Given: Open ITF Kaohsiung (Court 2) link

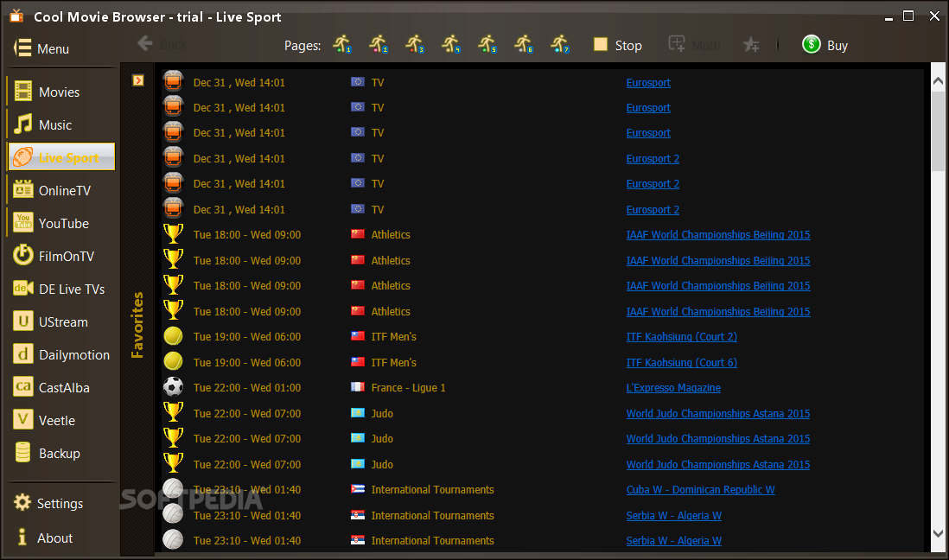Looking at the screenshot, I should point(681,337).
